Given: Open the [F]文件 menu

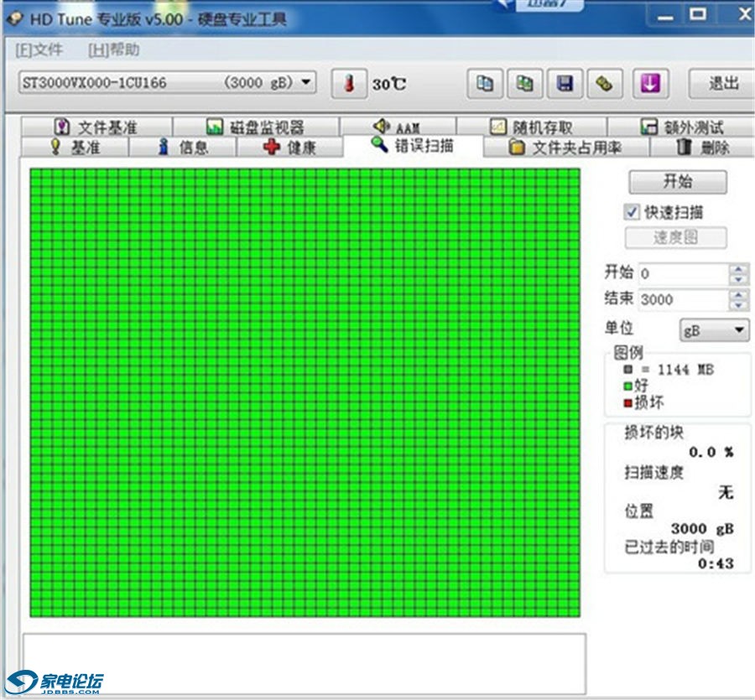Looking at the screenshot, I should (39, 50).
